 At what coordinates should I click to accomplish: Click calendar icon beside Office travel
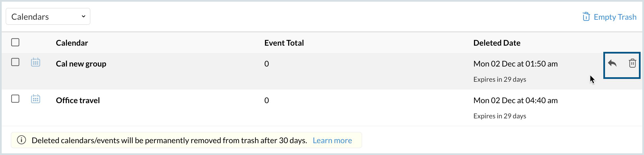[x=35, y=99]
